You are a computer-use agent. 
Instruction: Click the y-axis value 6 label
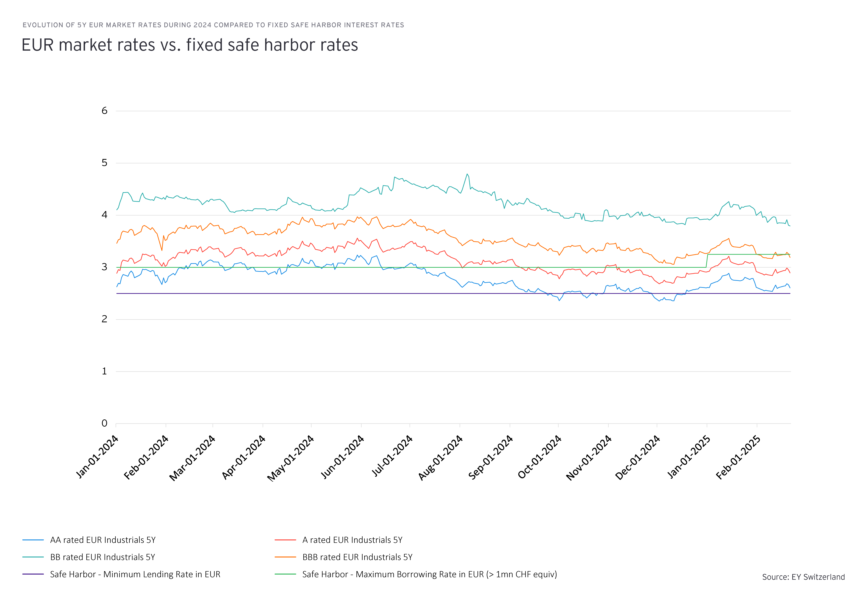tap(105, 111)
